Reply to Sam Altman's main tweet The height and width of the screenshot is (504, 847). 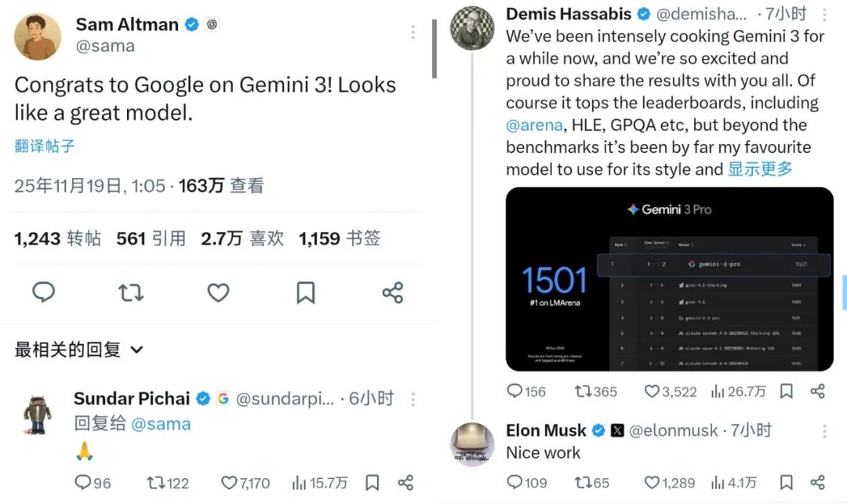[44, 292]
